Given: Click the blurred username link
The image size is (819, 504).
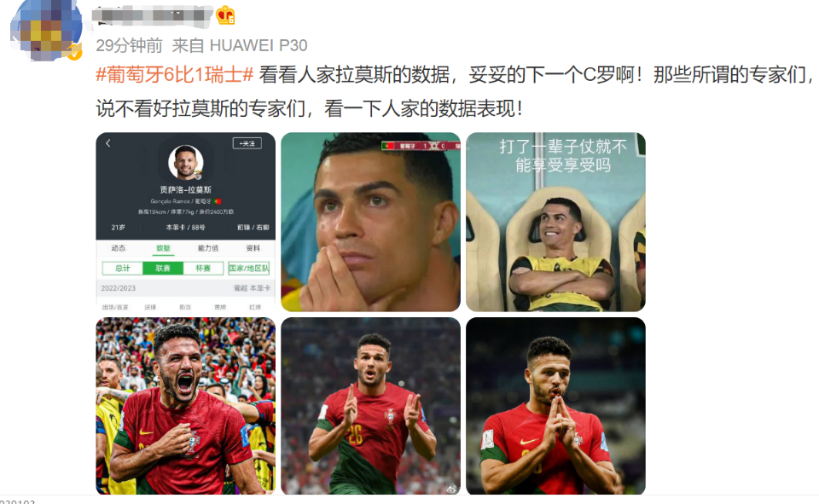Looking at the screenshot, I should 152,15.
